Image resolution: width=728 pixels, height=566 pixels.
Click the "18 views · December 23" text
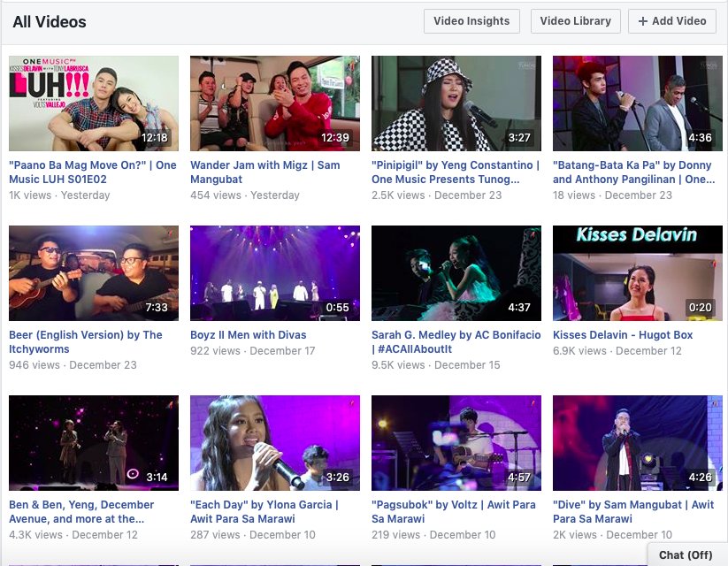612,195
